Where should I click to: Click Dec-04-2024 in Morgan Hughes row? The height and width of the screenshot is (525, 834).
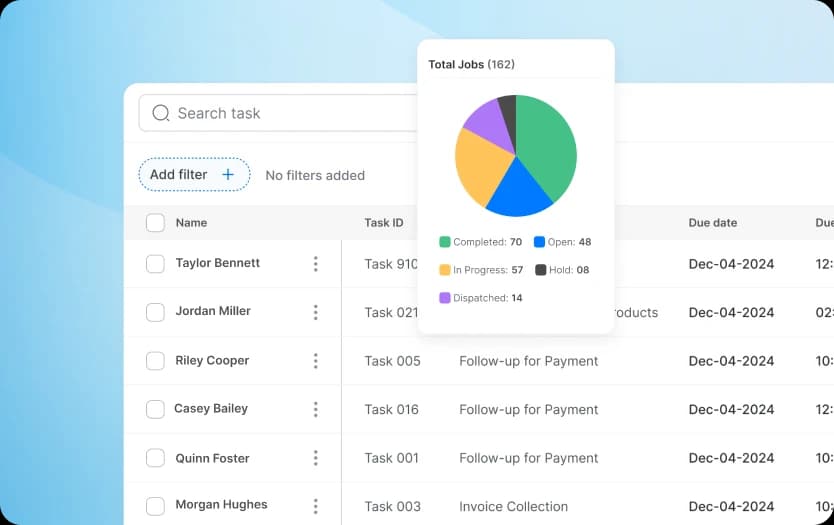click(x=731, y=506)
